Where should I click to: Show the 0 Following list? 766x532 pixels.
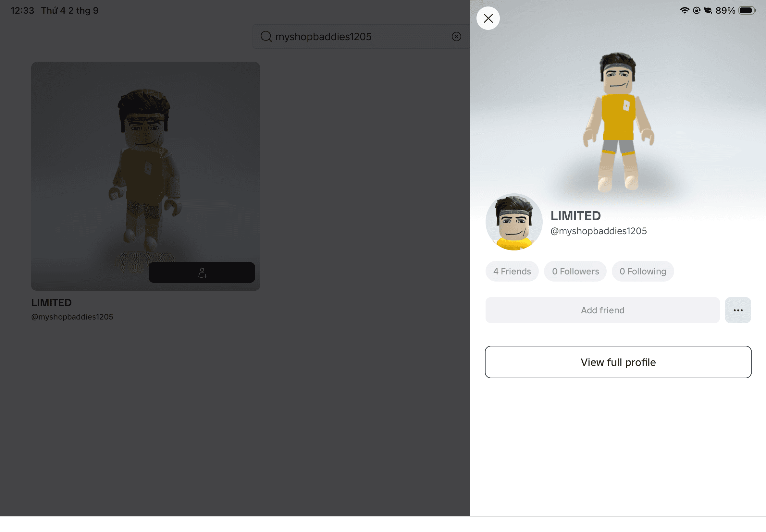pos(643,271)
